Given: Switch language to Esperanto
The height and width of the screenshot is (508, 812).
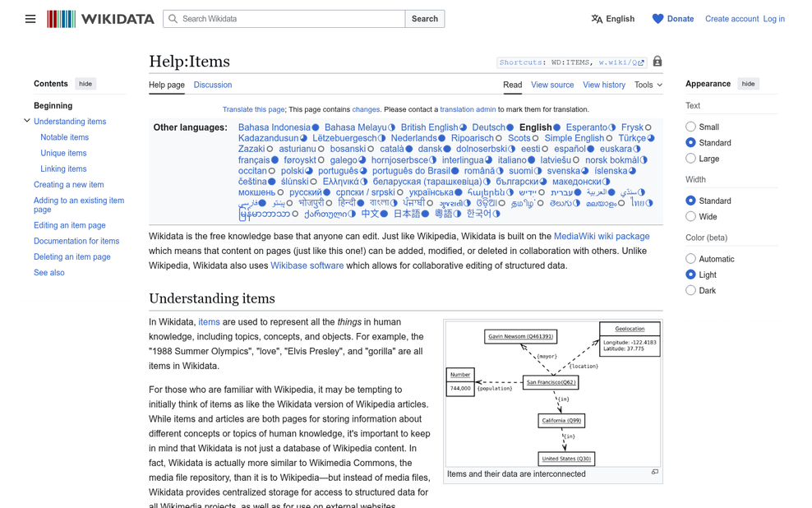Looking at the screenshot, I should 586,127.
